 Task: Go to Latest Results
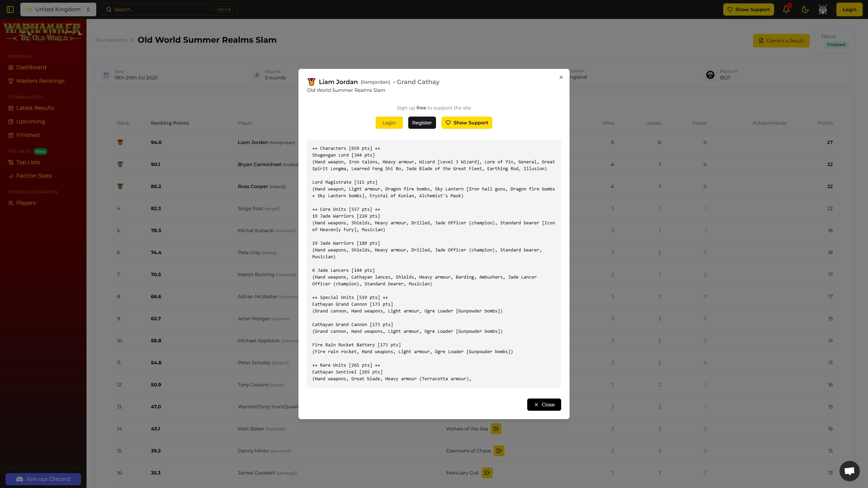click(x=35, y=108)
